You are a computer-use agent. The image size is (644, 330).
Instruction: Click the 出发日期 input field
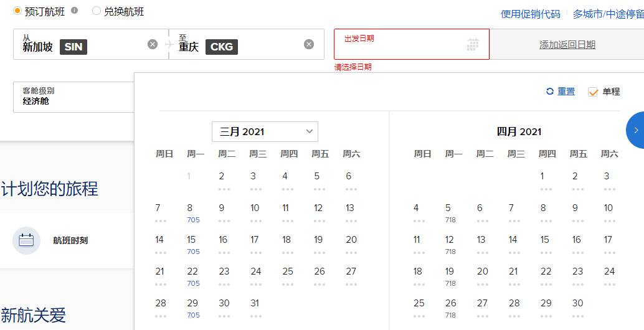412,44
